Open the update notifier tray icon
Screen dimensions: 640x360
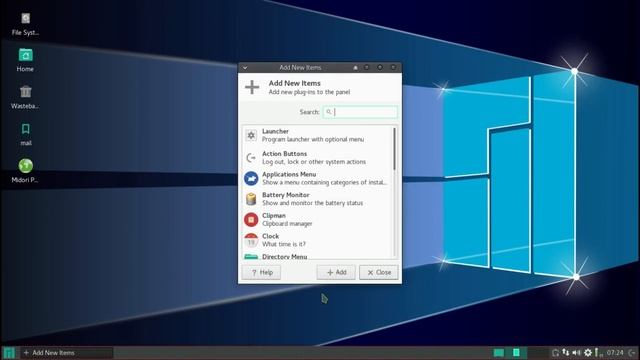555,353
